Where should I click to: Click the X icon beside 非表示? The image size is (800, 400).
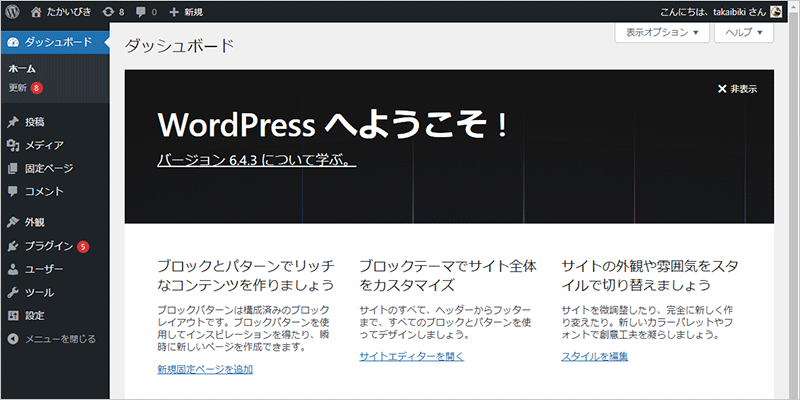(x=721, y=89)
